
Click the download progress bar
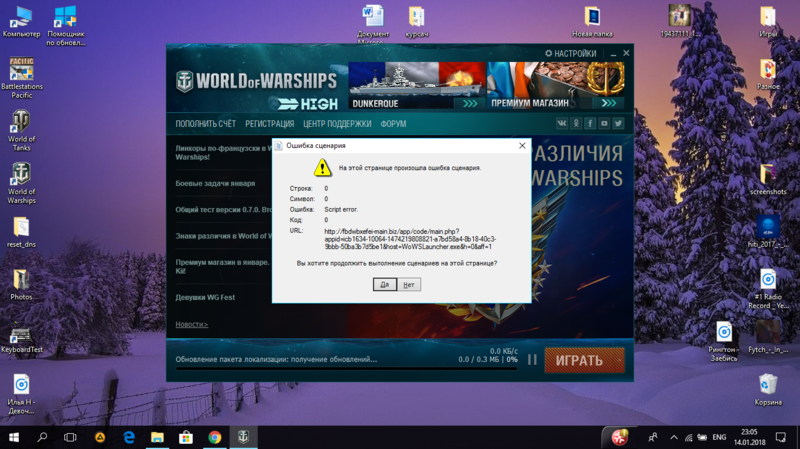346,368
